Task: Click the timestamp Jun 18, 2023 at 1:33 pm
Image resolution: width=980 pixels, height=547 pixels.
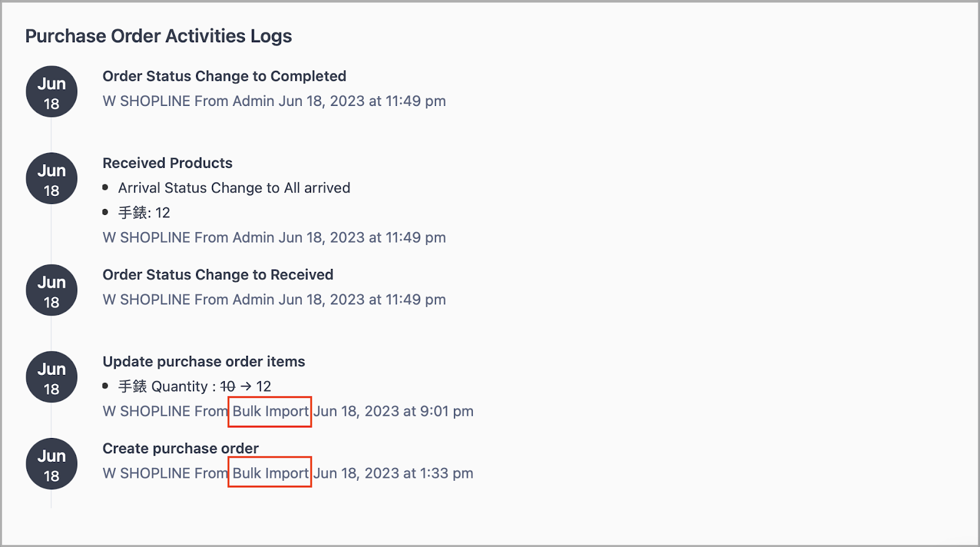Action: 394,473
